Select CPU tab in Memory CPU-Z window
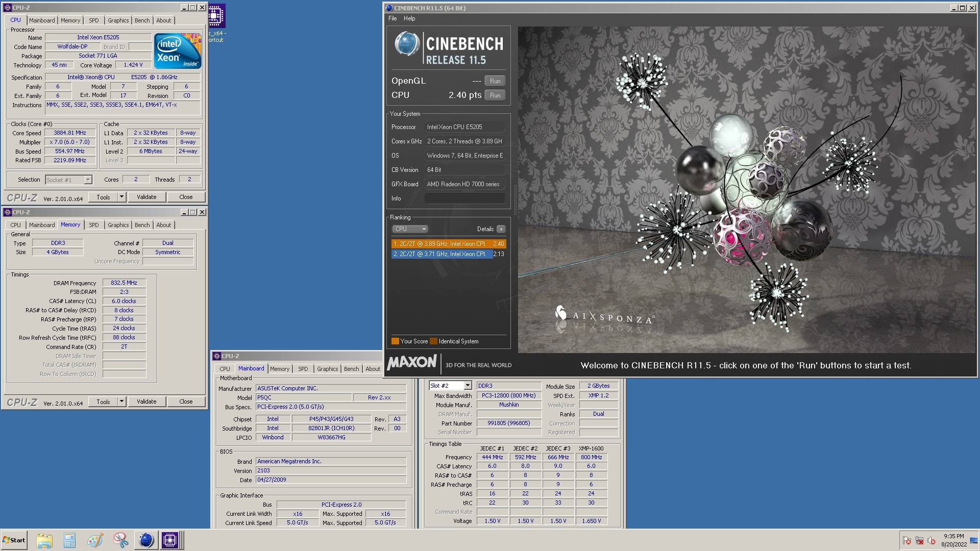 coord(16,225)
